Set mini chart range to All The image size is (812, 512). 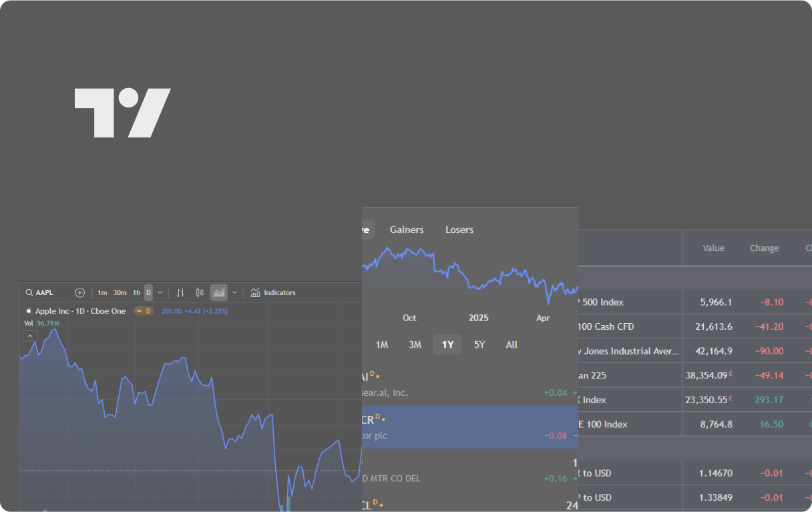click(x=512, y=344)
